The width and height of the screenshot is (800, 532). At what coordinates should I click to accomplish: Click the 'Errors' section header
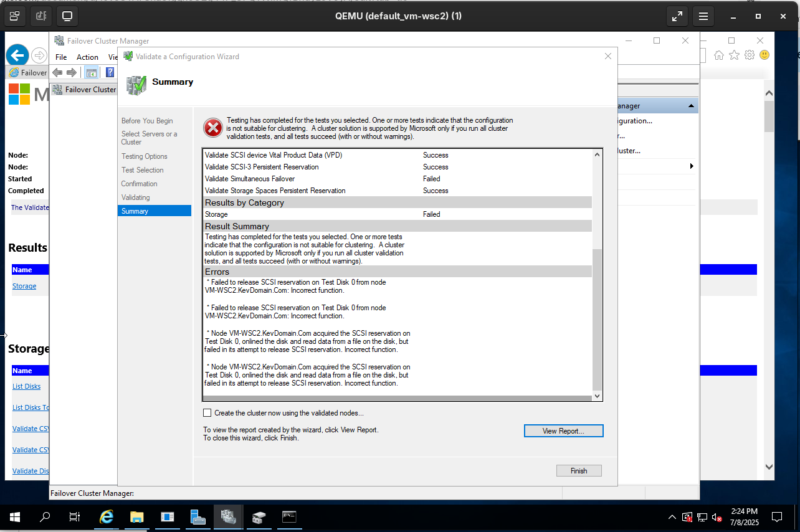tap(397, 272)
